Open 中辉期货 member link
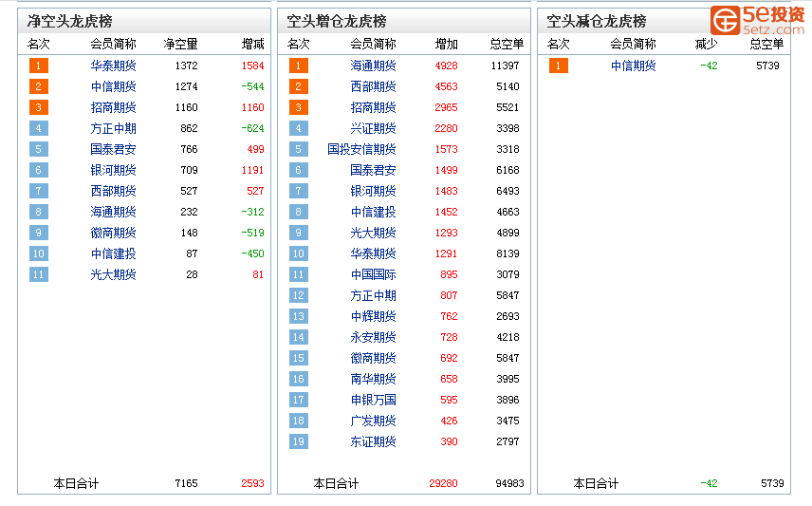This screenshot has width=812, height=506. pyautogui.click(x=373, y=316)
